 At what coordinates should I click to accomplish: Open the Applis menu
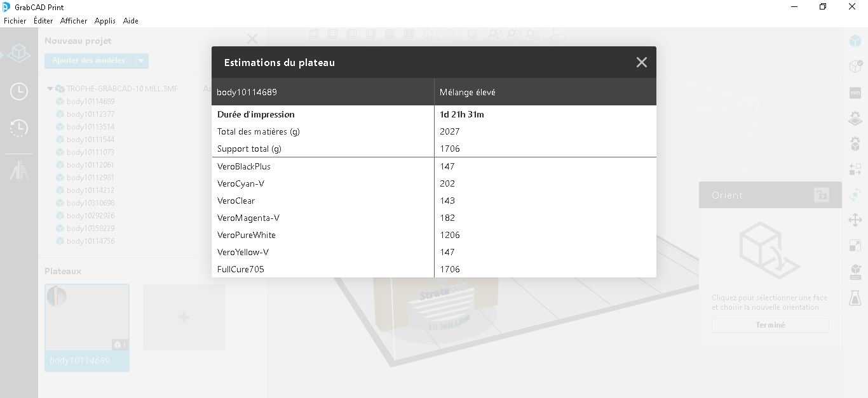[105, 21]
